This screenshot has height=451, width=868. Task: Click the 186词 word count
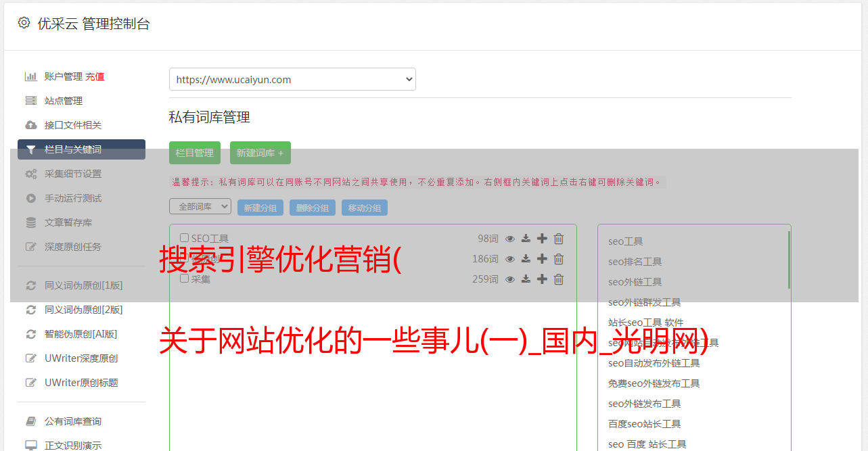485,259
